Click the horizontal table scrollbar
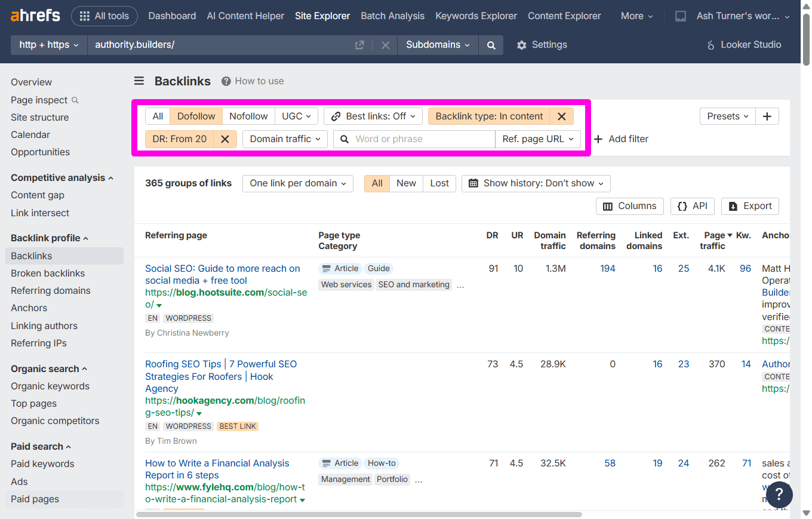The width and height of the screenshot is (812, 519). coord(359,514)
